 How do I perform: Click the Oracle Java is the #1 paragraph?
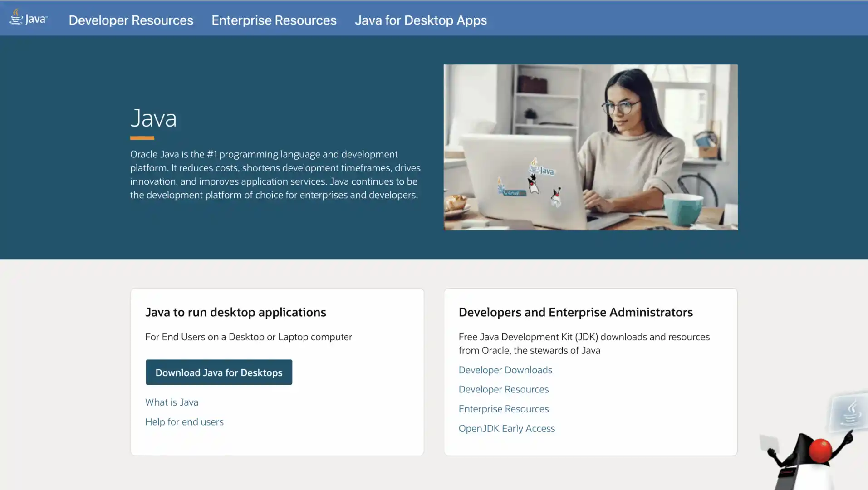275,174
